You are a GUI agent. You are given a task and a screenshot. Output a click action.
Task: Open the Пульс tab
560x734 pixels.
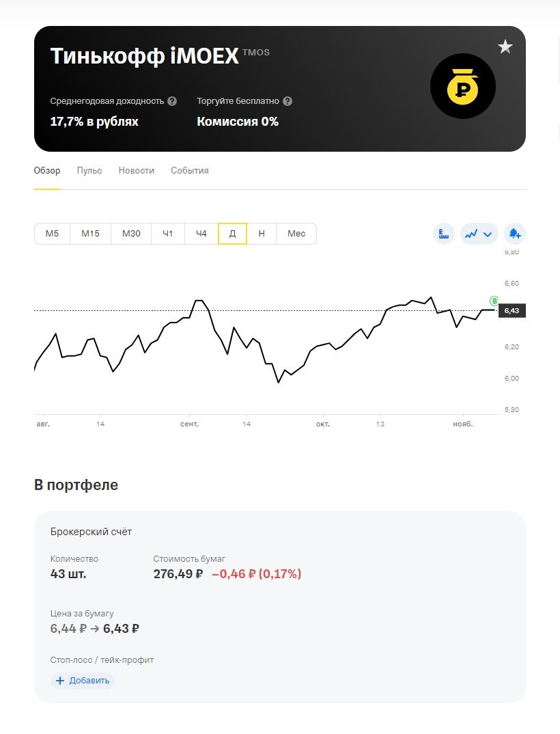pyautogui.click(x=89, y=171)
